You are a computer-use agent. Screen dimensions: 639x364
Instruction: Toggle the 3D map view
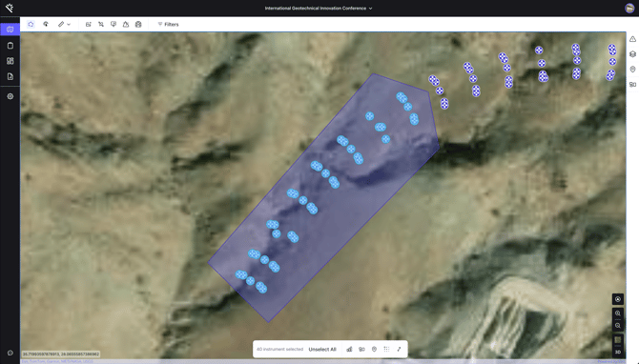pyautogui.click(x=618, y=353)
